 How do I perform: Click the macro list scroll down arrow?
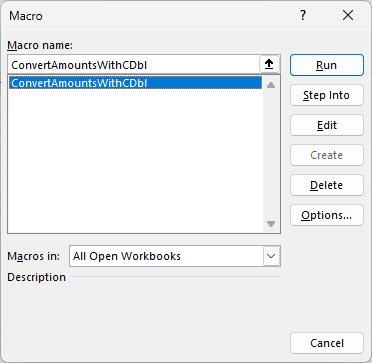point(271,224)
